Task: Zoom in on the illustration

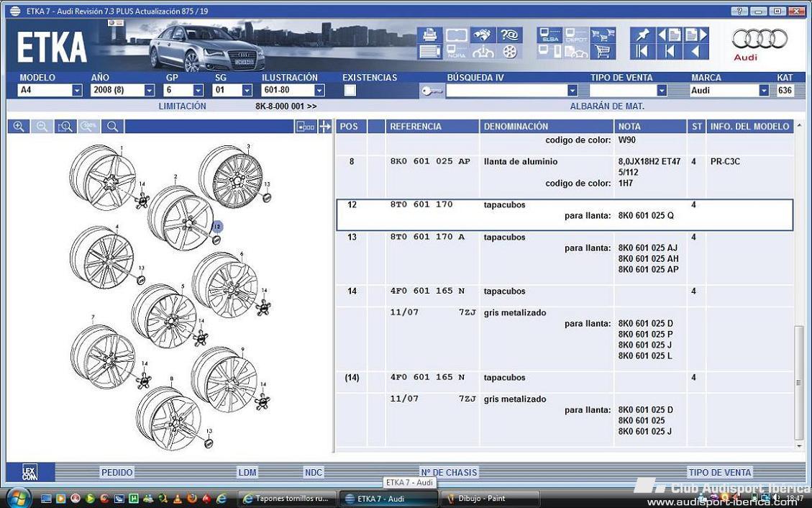Action: (19, 127)
